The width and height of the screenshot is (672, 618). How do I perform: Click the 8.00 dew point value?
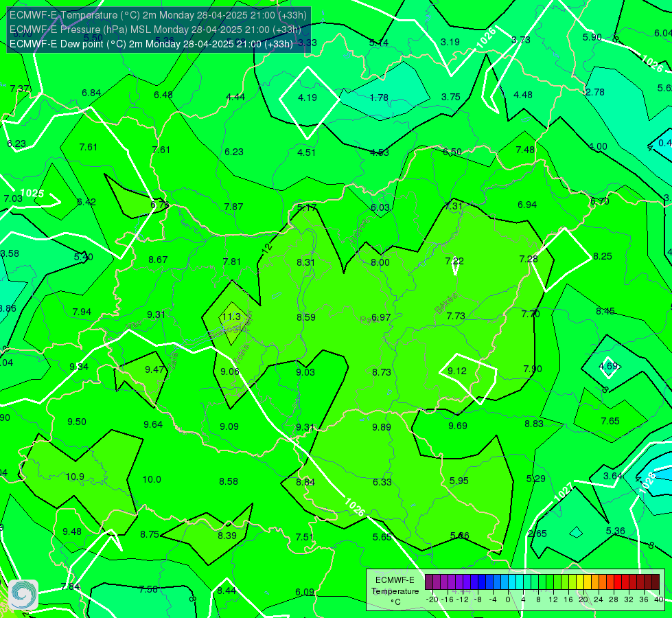[380, 262]
